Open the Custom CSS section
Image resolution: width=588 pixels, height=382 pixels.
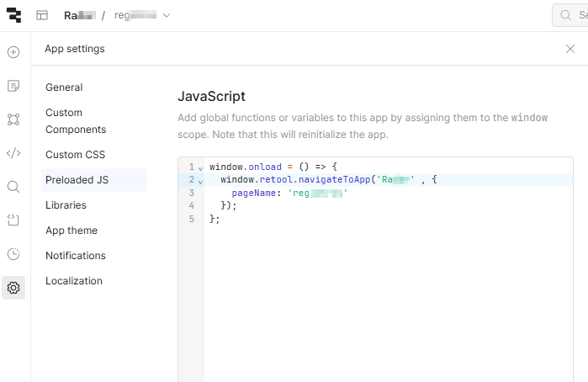[x=75, y=155]
